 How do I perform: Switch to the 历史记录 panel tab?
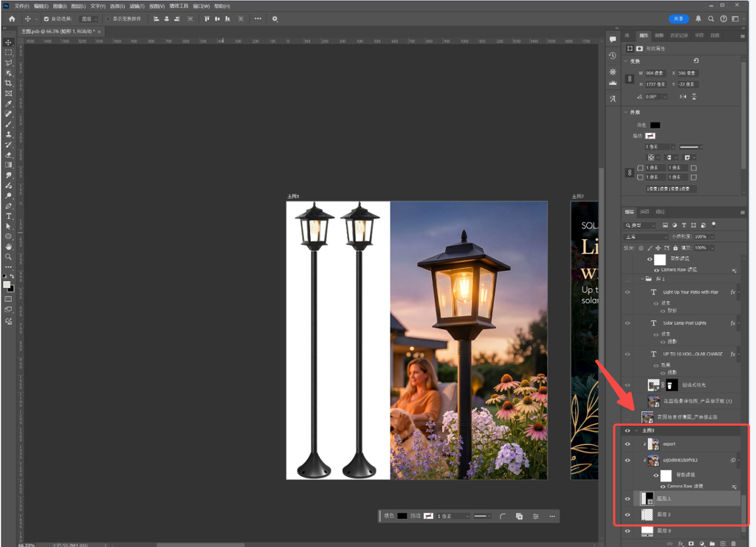coord(679,35)
